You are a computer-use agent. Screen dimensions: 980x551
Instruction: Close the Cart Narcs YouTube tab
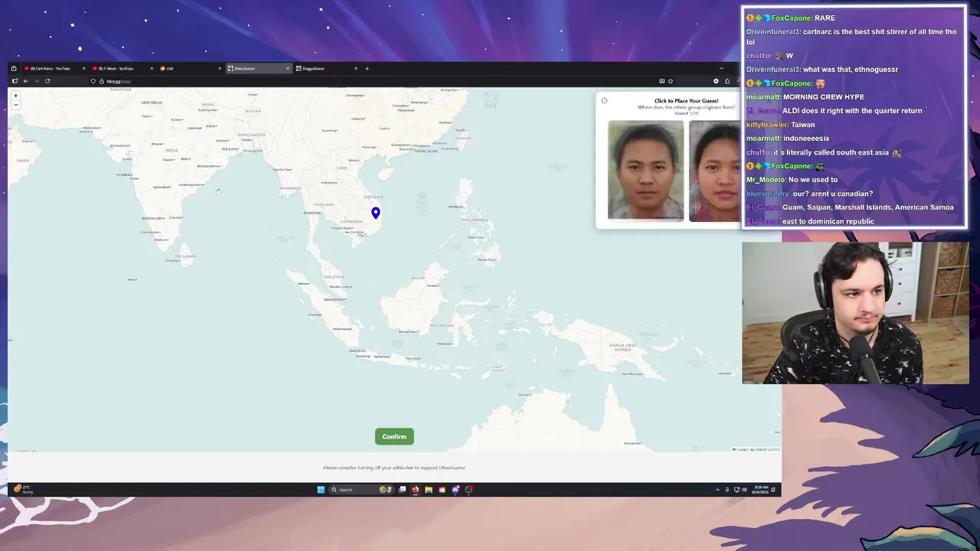click(x=83, y=68)
